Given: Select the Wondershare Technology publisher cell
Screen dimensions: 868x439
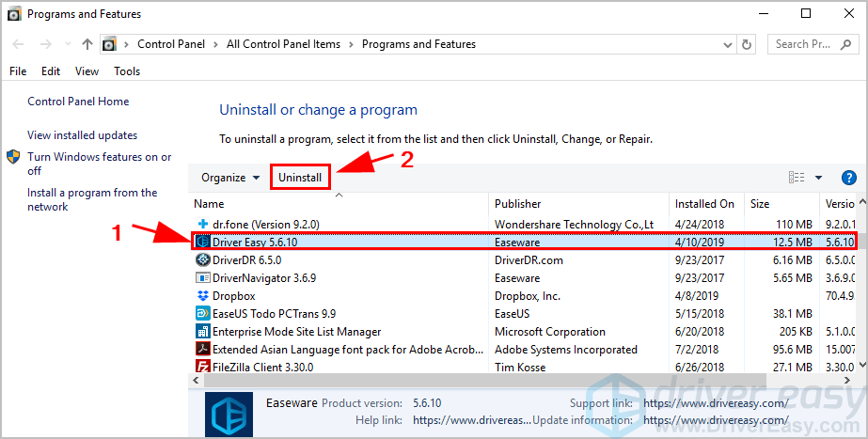Looking at the screenshot, I should (x=574, y=225).
